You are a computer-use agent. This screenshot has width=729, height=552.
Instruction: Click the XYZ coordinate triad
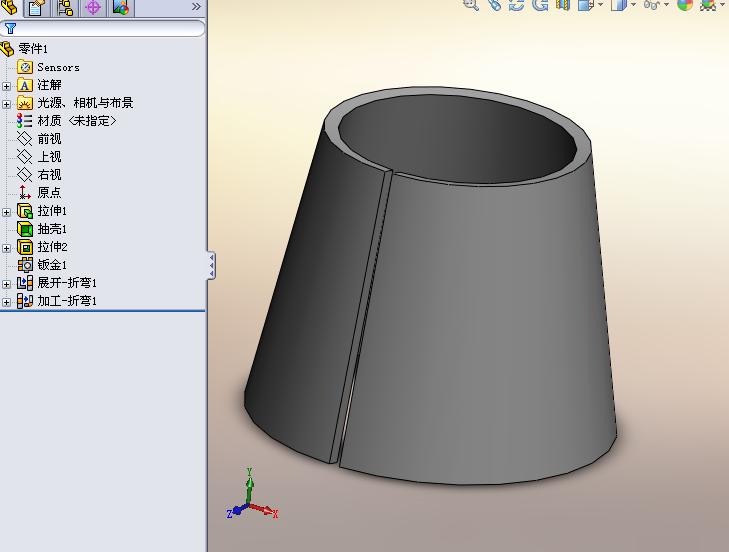click(252, 495)
